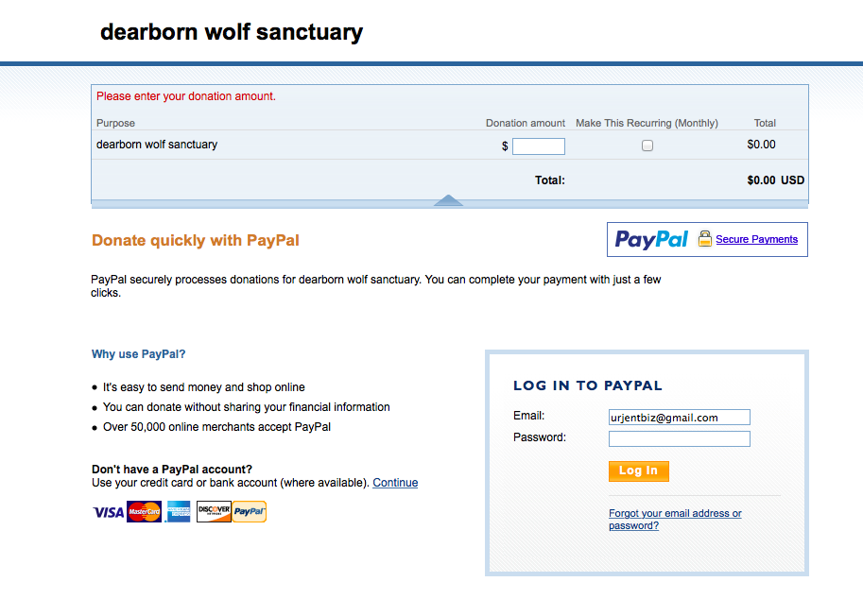
Task: Click the American Express card icon
Action: point(178,512)
